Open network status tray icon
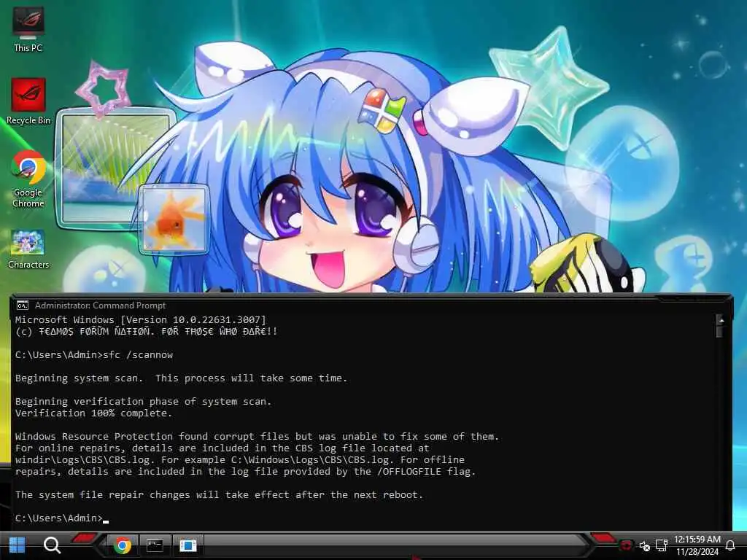747x560 pixels. click(661, 545)
